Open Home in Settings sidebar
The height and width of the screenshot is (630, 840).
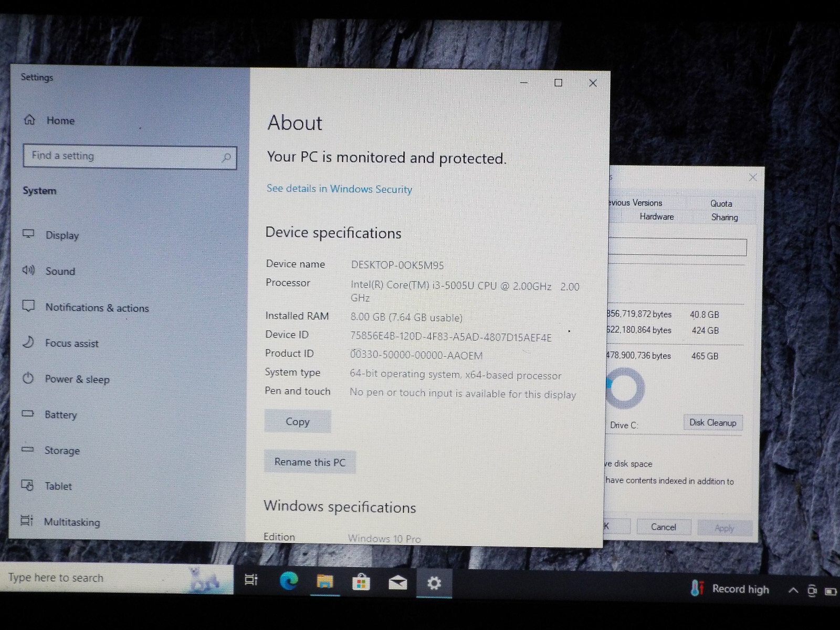[49, 120]
